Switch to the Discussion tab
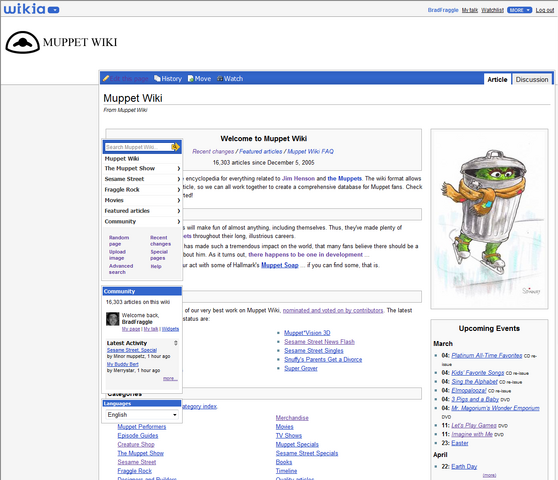Image resolution: width=558 pixels, height=480 pixels. [532, 79]
